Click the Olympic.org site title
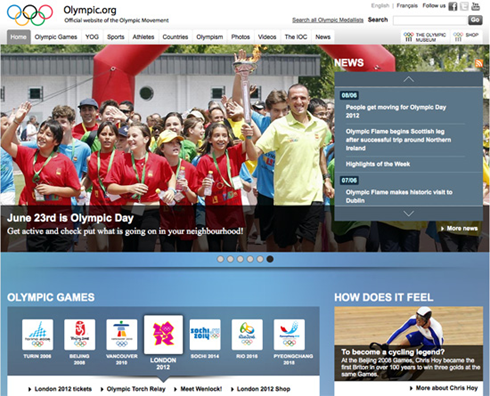This screenshot has height=396, width=490. click(x=90, y=10)
